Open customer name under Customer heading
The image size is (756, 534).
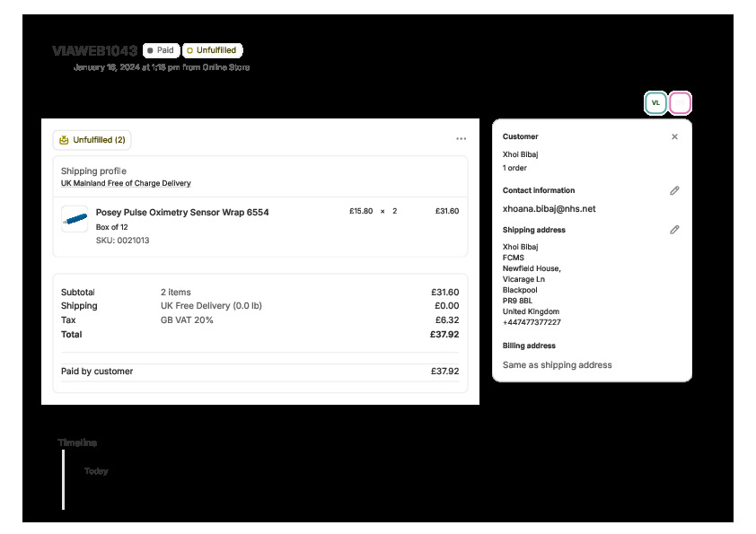(x=521, y=154)
